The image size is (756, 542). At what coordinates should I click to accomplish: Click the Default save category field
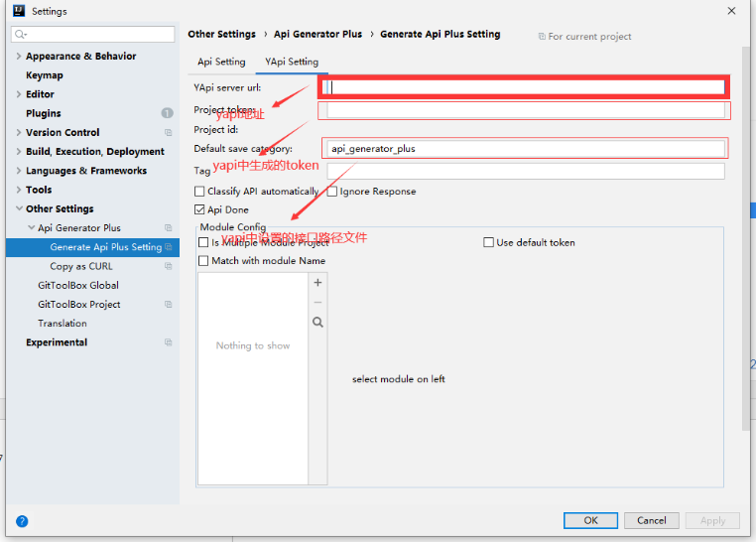pyautogui.click(x=526, y=149)
